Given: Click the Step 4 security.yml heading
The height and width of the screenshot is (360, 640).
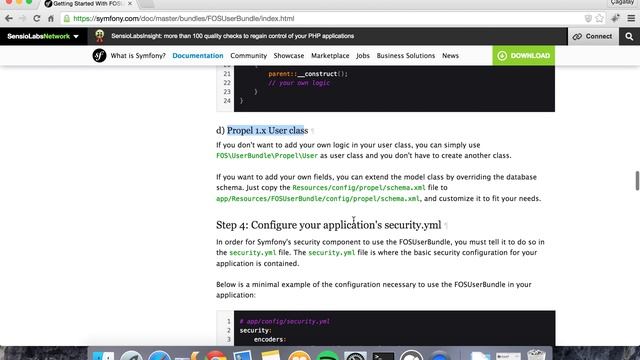Looking at the screenshot, I should coord(329,225).
